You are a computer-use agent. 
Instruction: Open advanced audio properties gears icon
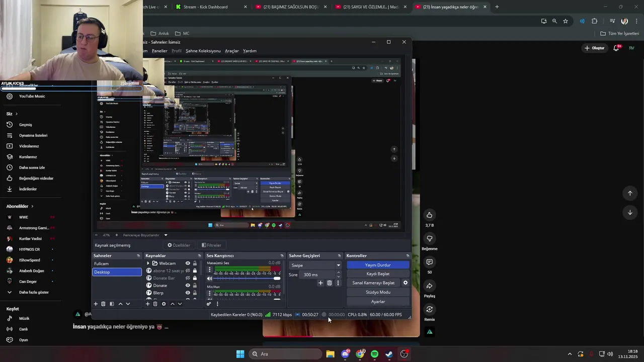(x=209, y=304)
